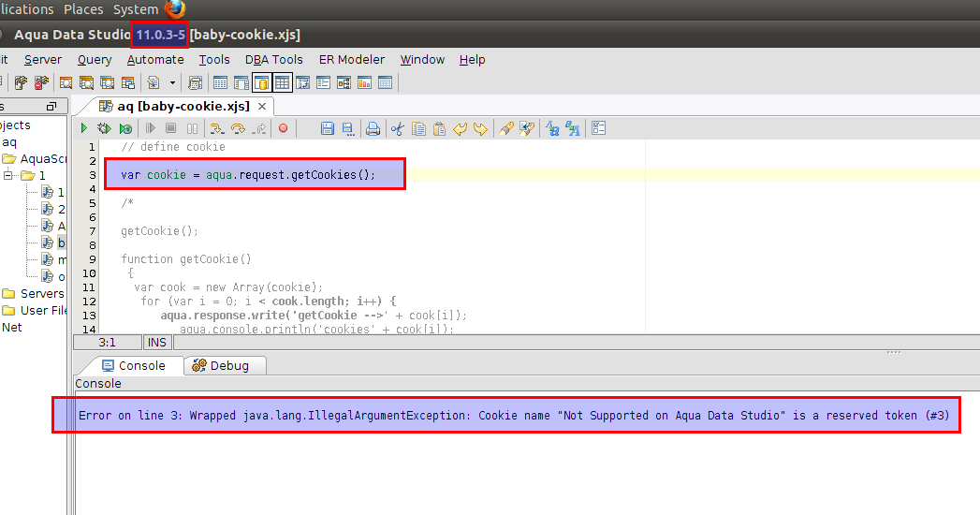
Task: Click the second query window magnifier icon
Action: point(86,82)
